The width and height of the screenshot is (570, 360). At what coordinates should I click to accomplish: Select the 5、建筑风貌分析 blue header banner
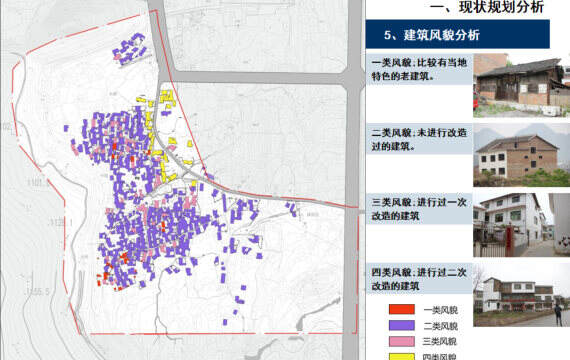[458, 35]
